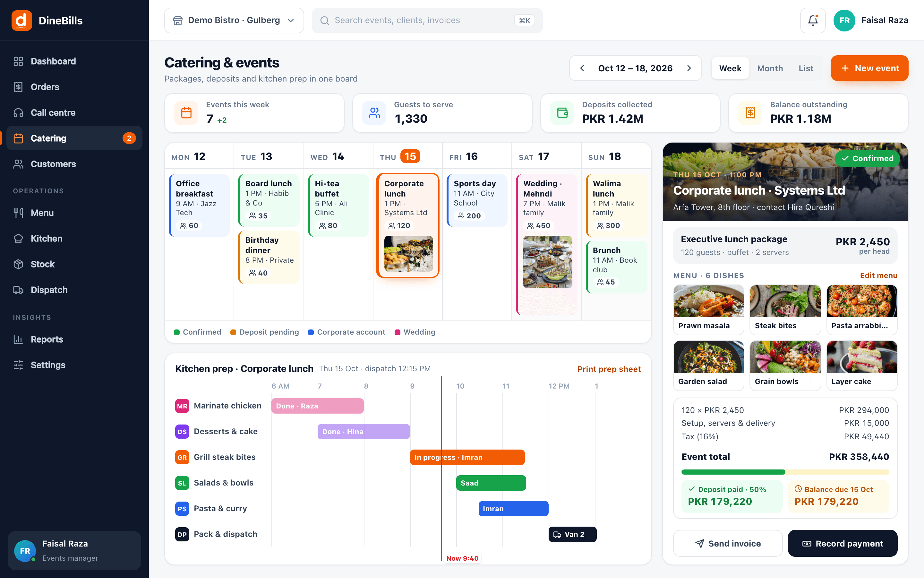924x578 pixels.
Task: Click the Settings sliders icon
Action: tap(18, 365)
